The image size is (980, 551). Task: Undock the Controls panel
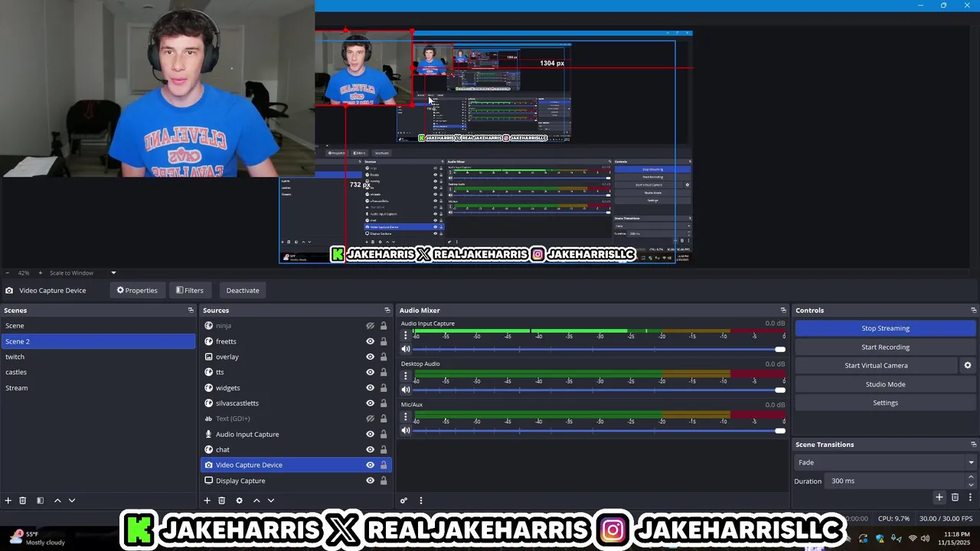(973, 310)
